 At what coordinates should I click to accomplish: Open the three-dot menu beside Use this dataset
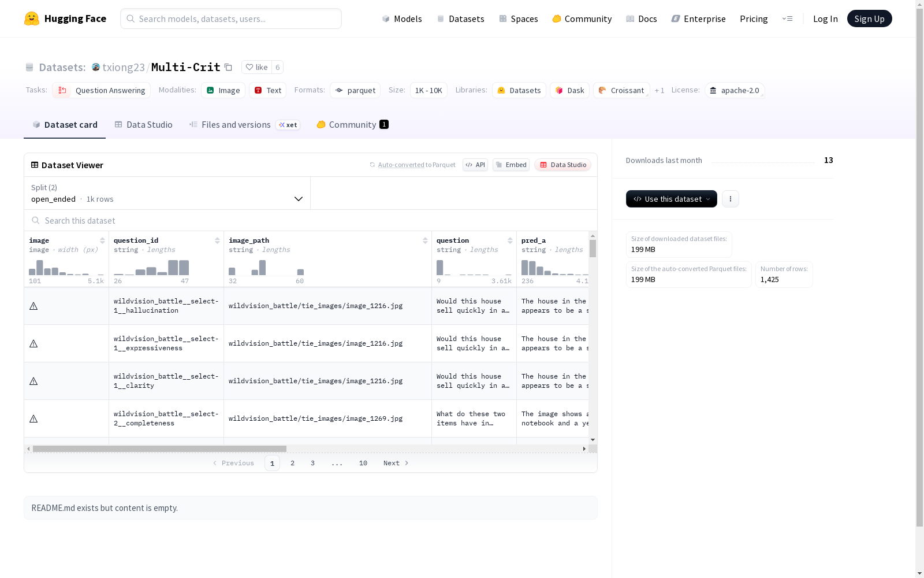point(730,199)
